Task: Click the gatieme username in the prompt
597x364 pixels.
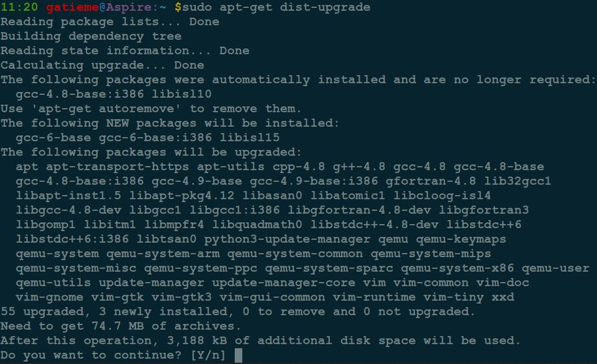Action: click(73, 7)
